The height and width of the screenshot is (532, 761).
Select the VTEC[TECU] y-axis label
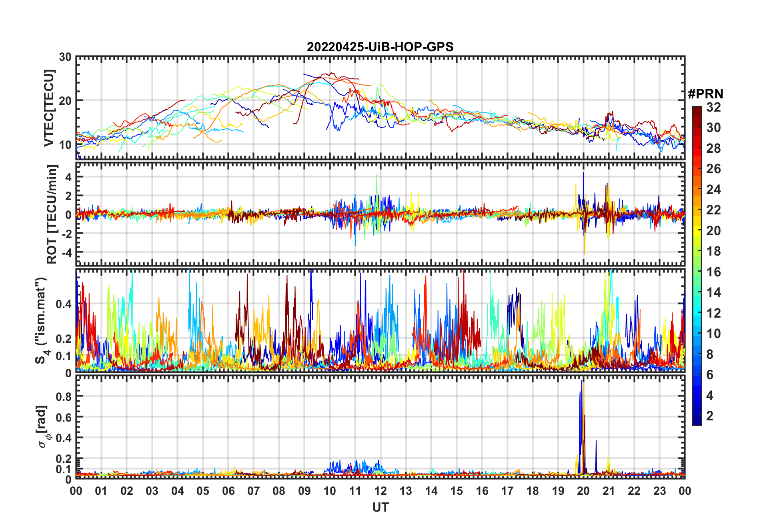[x=49, y=108]
